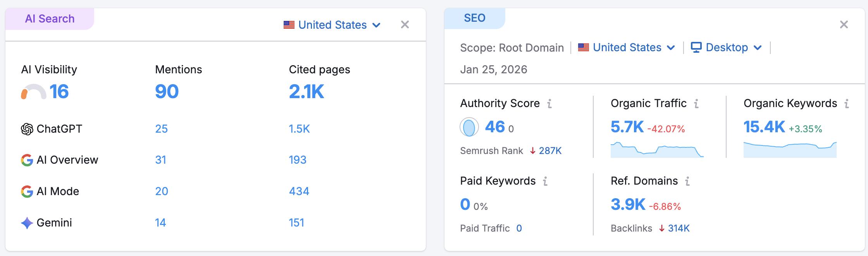This screenshot has height=256, width=868.
Task: Click the AI Visibility gauge icon
Action: pyautogui.click(x=33, y=92)
